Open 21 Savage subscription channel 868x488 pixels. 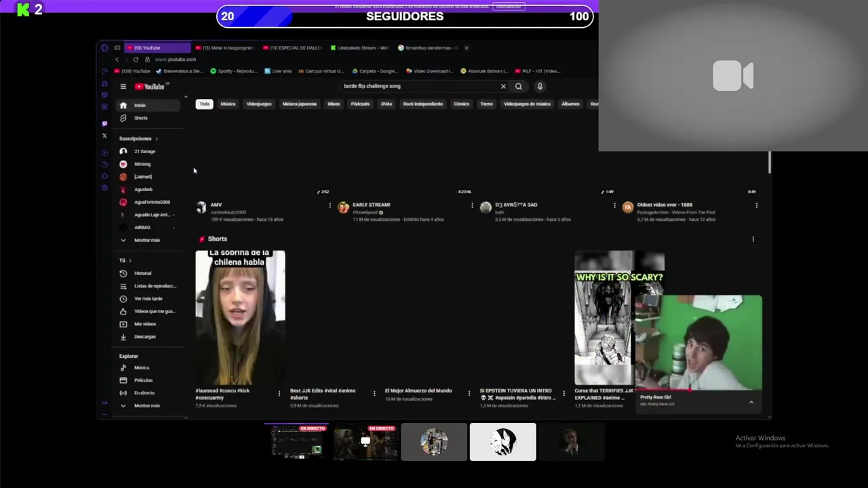tap(149, 151)
